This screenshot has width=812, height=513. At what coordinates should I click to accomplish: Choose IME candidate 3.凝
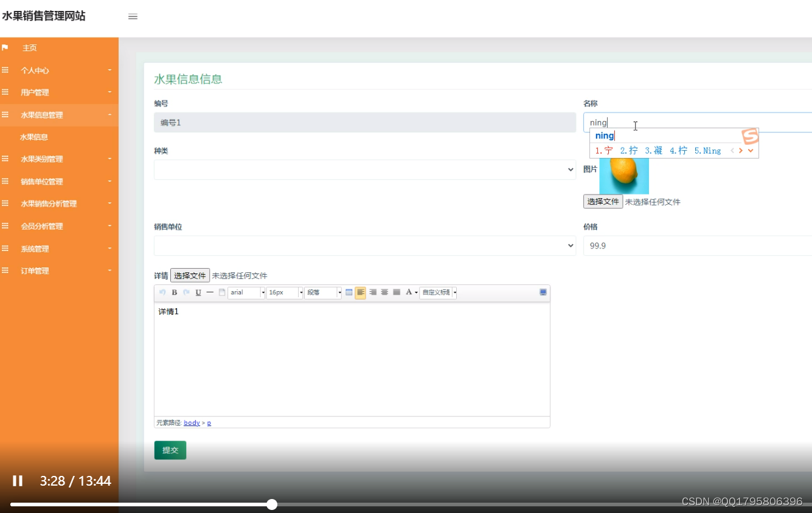tap(654, 151)
